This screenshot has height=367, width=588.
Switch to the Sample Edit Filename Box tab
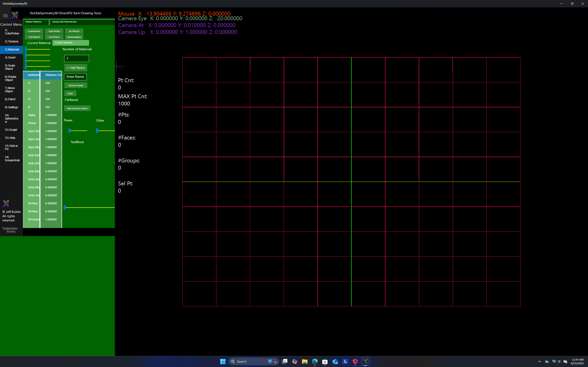(x=64, y=22)
